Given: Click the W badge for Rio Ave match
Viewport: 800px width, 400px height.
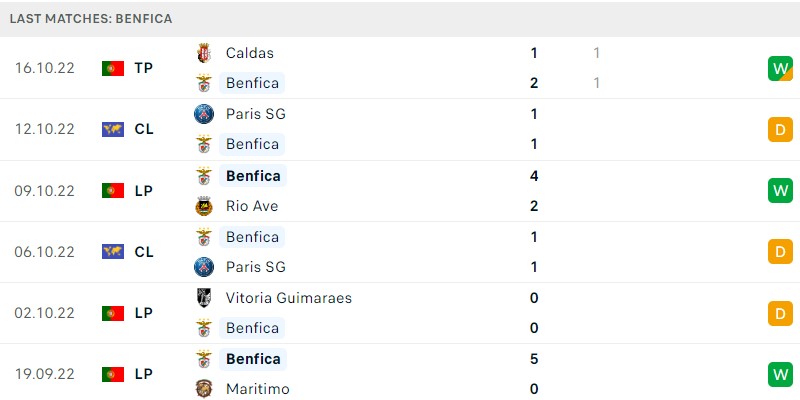Looking at the screenshot, I should (780, 191).
